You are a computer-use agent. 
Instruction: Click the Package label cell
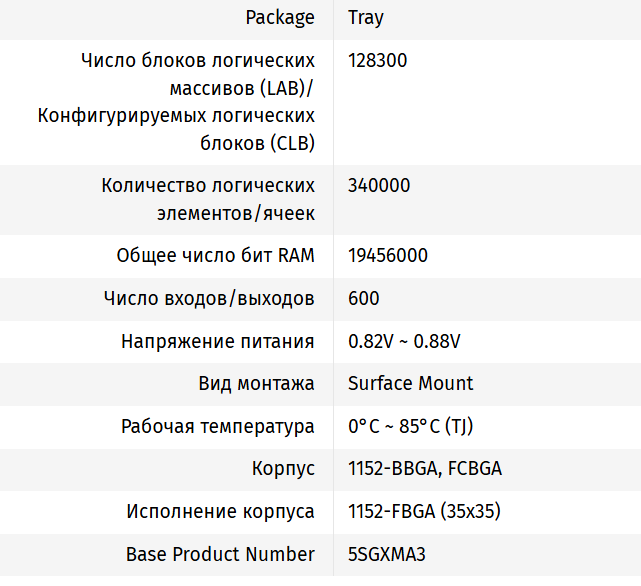pos(280,18)
